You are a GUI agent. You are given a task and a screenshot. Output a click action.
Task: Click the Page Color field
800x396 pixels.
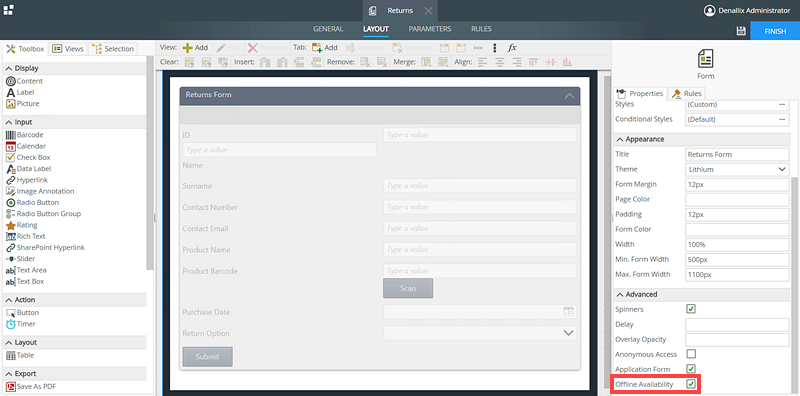pyautogui.click(x=737, y=199)
